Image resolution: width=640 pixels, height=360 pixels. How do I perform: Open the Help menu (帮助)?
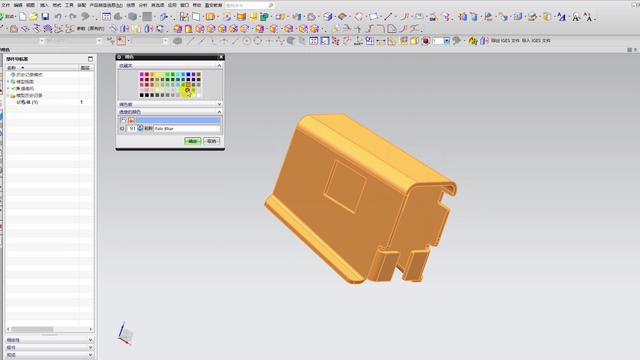pos(197,5)
